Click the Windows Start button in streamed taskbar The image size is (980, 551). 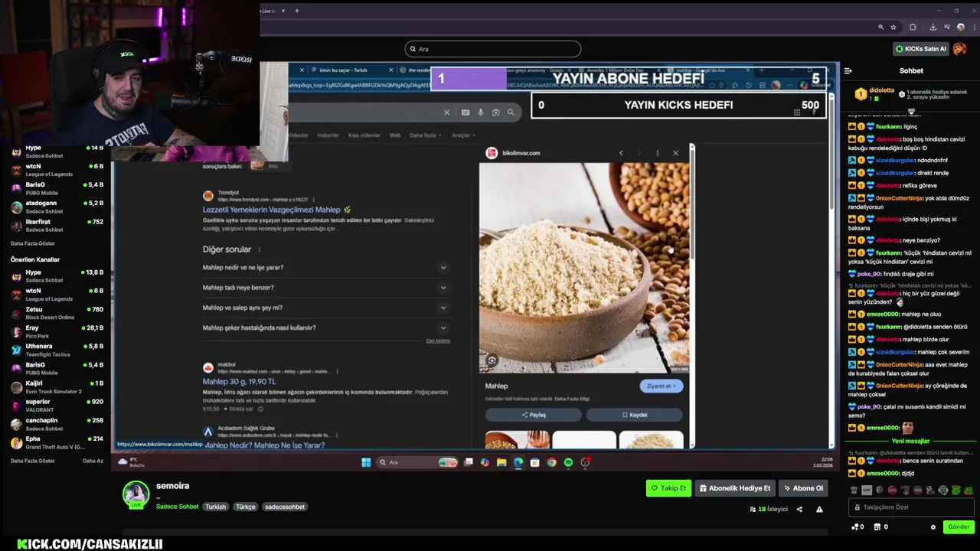pos(366,462)
